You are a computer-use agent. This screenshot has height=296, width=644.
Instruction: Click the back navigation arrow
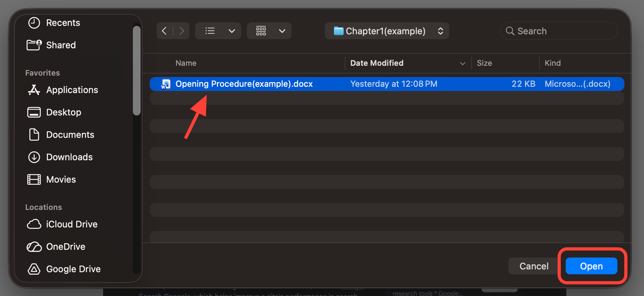[164, 31]
